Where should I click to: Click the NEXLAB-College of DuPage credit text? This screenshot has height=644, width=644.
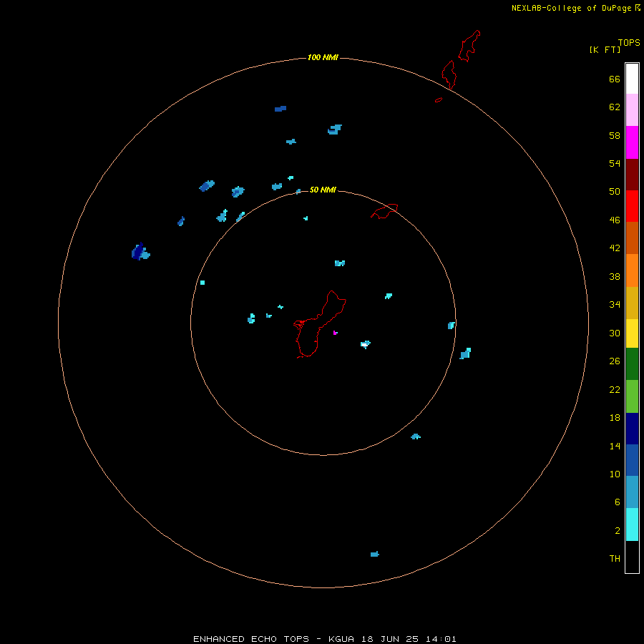point(571,8)
